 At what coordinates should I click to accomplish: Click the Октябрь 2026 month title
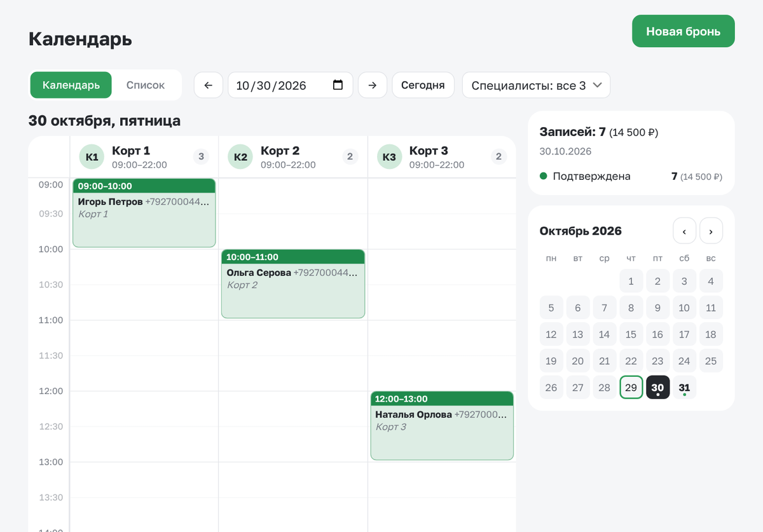581,231
